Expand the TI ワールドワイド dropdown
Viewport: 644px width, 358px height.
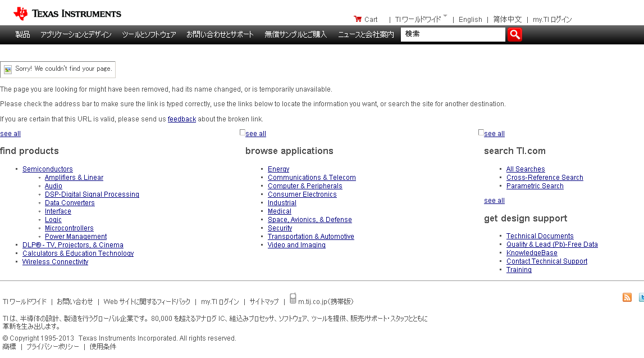[421, 19]
